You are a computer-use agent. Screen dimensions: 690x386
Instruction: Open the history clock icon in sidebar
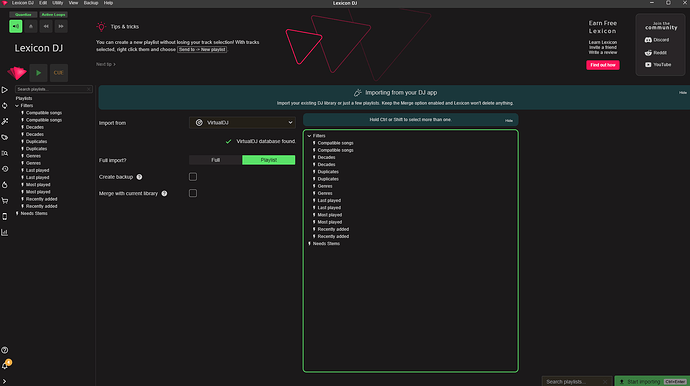click(5, 169)
